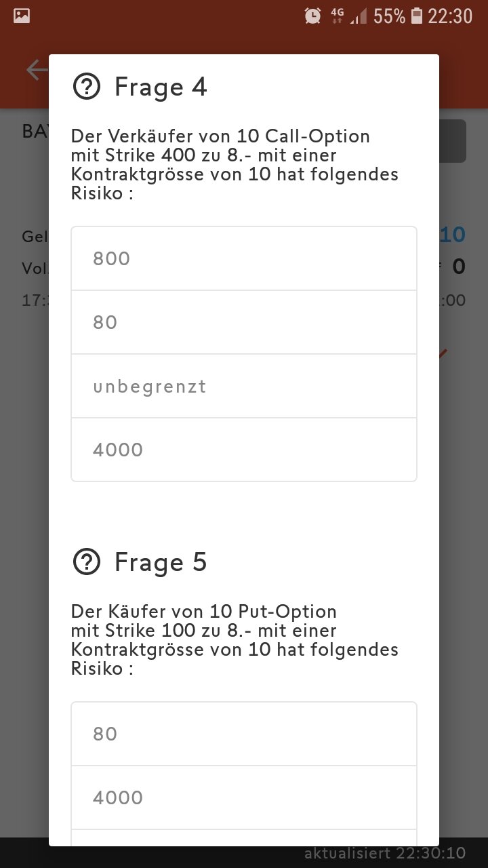Tap the image notification icon in status bar

[x=22, y=16]
